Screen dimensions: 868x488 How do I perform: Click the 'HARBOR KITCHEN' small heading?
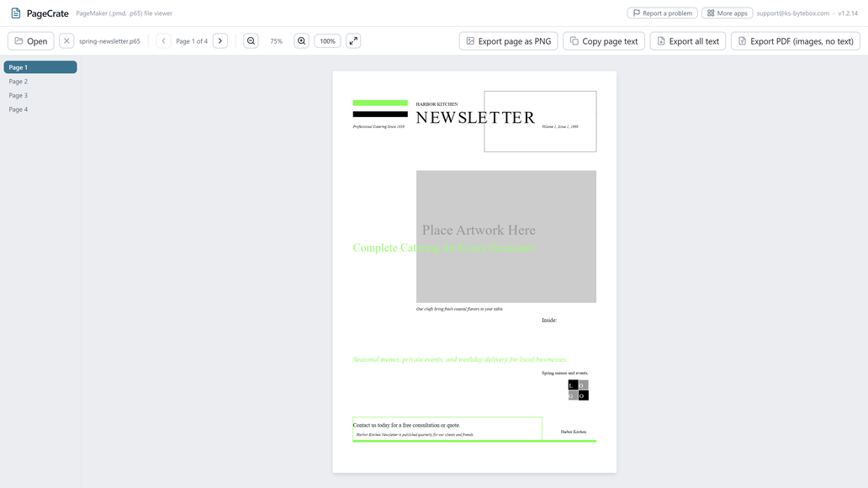click(437, 104)
